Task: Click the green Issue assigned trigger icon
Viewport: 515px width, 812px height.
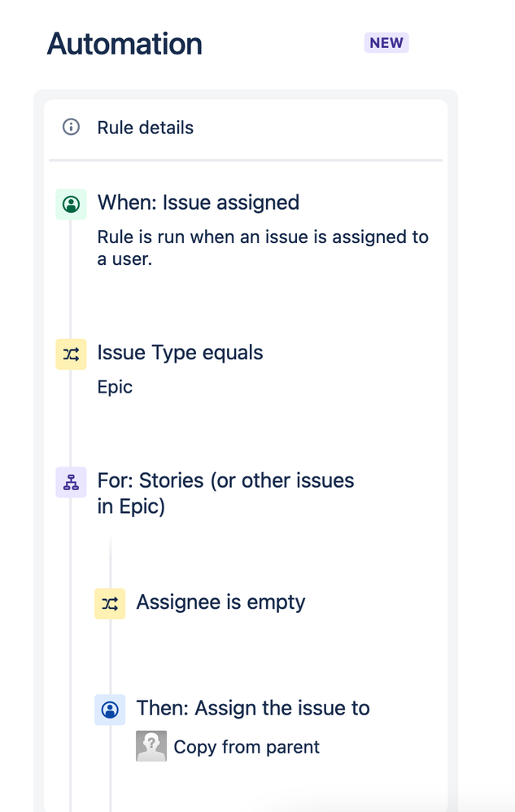Action: 71,203
